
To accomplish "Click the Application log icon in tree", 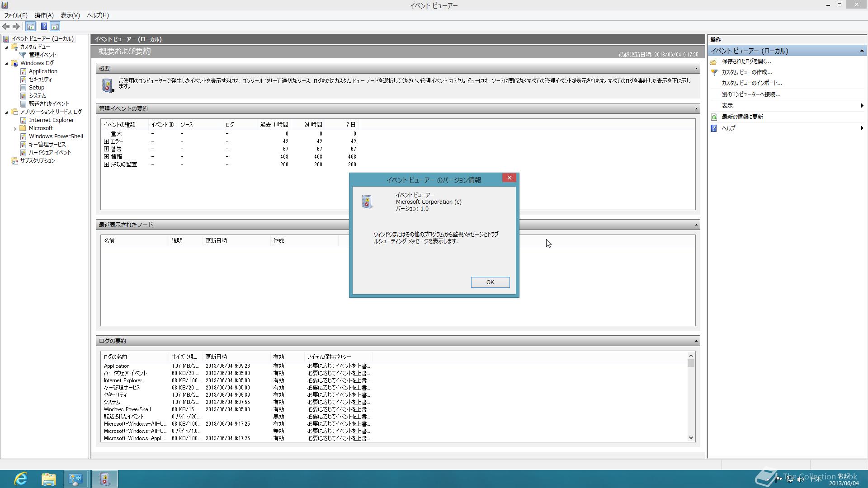I will [x=23, y=71].
